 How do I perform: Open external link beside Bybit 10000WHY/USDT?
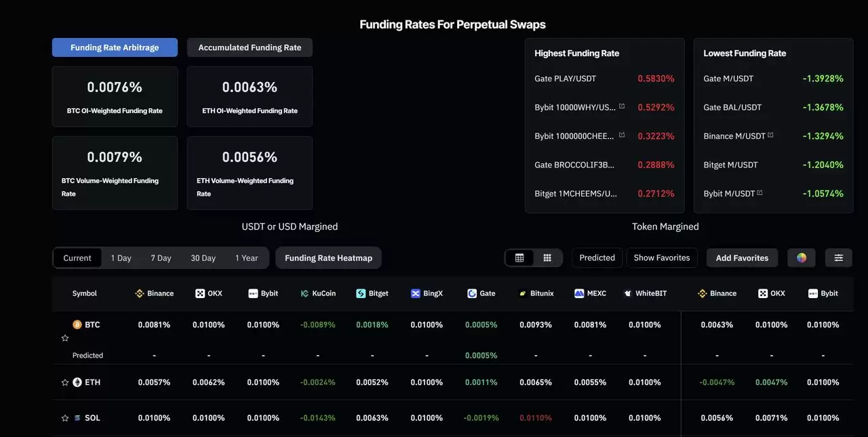[622, 106]
